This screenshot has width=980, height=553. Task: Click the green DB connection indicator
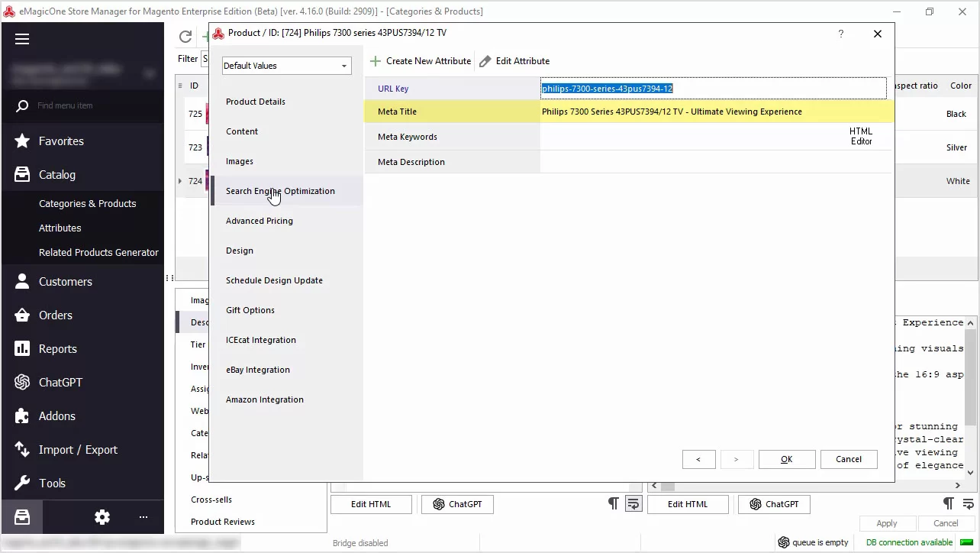pos(966,542)
